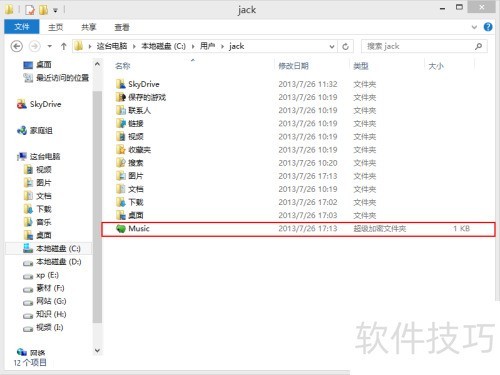The width and height of the screenshot is (500, 375).
Task: Click navigation pane scroll down arrow
Action: click(x=97, y=350)
